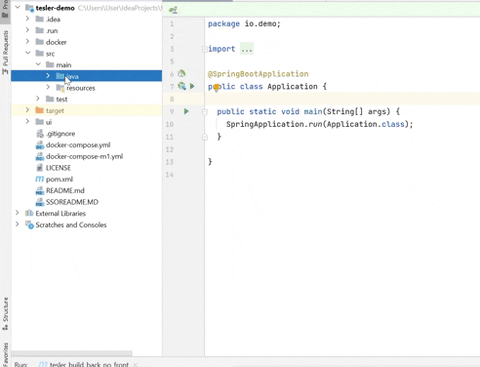
Task: Run Application class via line 7 arrow
Action: [192, 86]
